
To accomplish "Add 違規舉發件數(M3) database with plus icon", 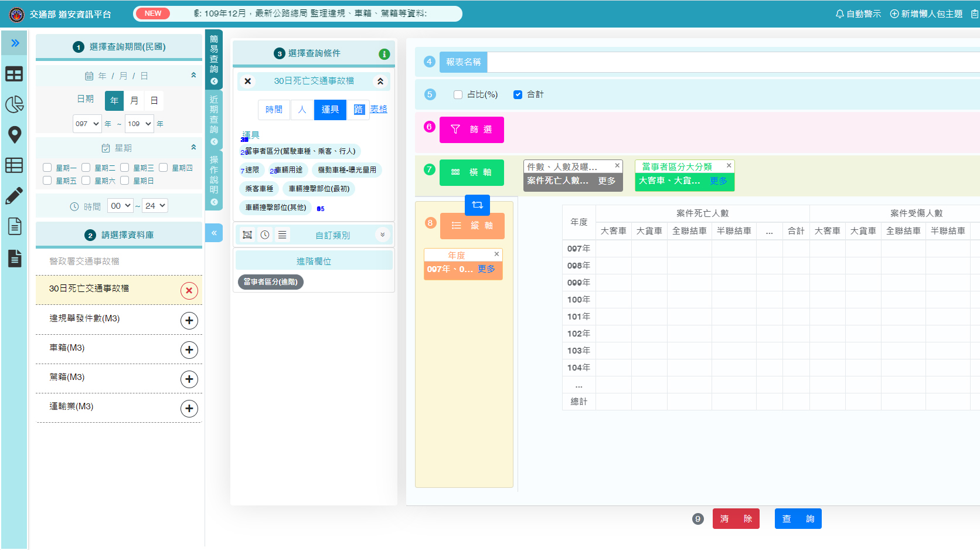I will (x=189, y=321).
